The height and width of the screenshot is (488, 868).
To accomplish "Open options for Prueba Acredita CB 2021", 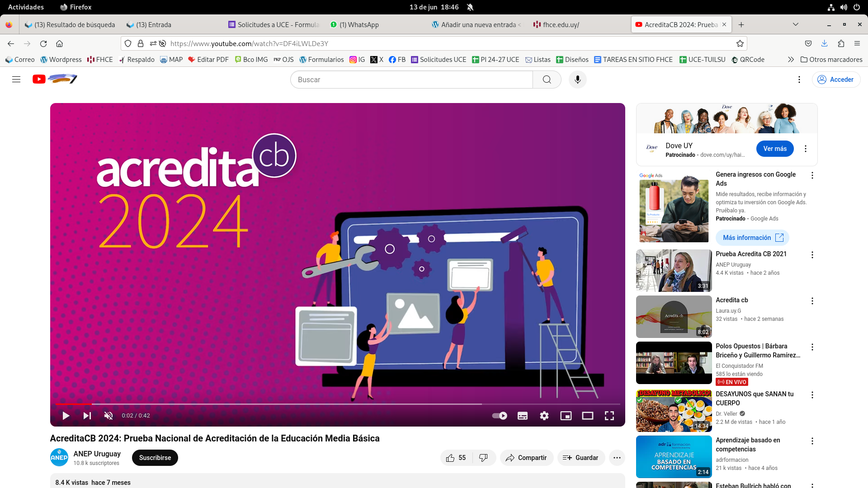I will coord(812,255).
